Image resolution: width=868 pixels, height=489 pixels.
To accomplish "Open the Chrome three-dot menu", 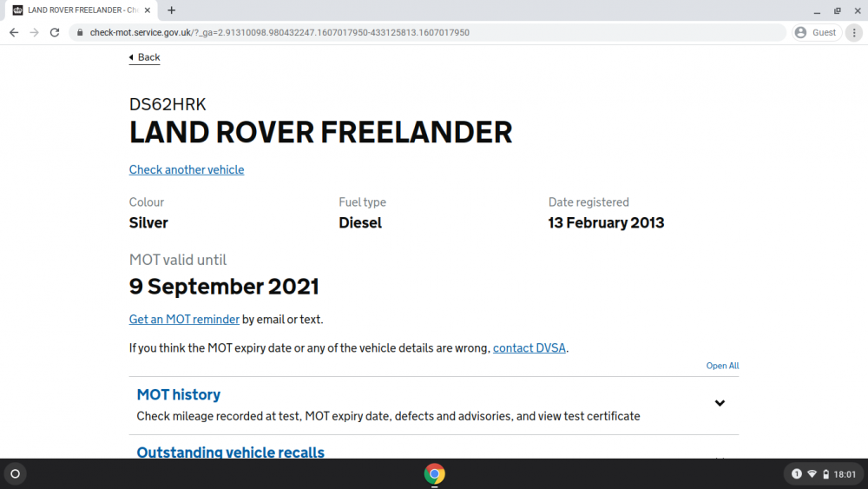I will point(854,33).
